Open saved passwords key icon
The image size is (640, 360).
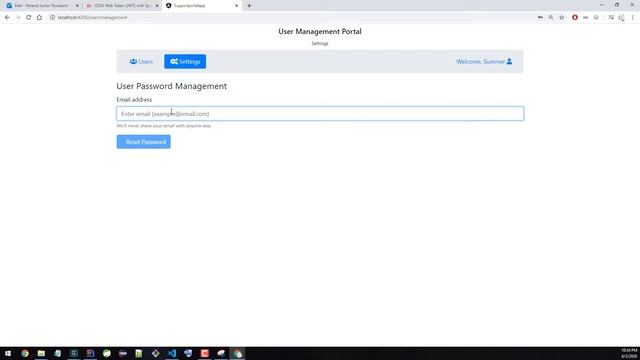(540, 18)
